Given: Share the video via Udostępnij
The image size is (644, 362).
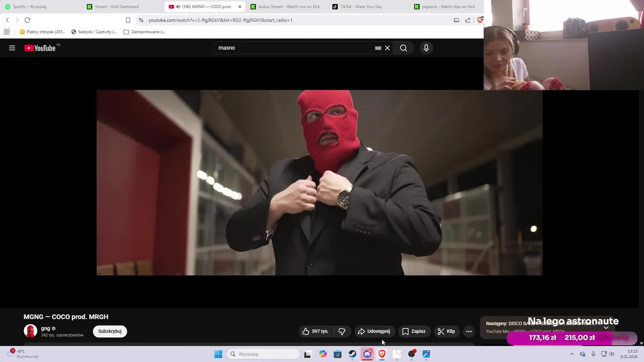Looking at the screenshot, I should (374, 331).
